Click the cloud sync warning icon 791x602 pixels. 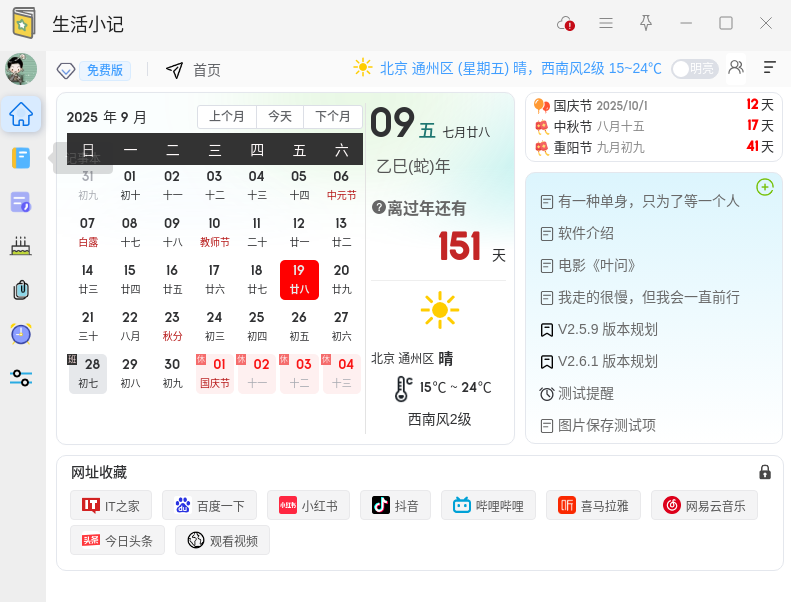pos(566,23)
